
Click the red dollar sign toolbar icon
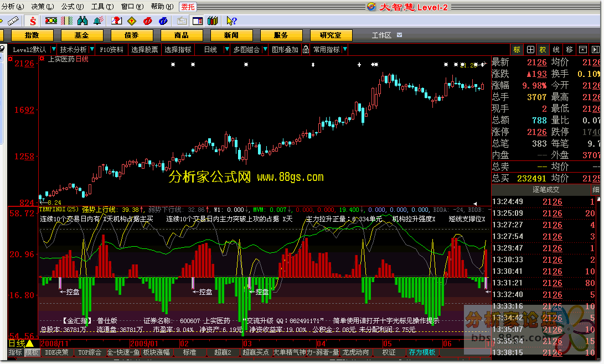[33, 21]
